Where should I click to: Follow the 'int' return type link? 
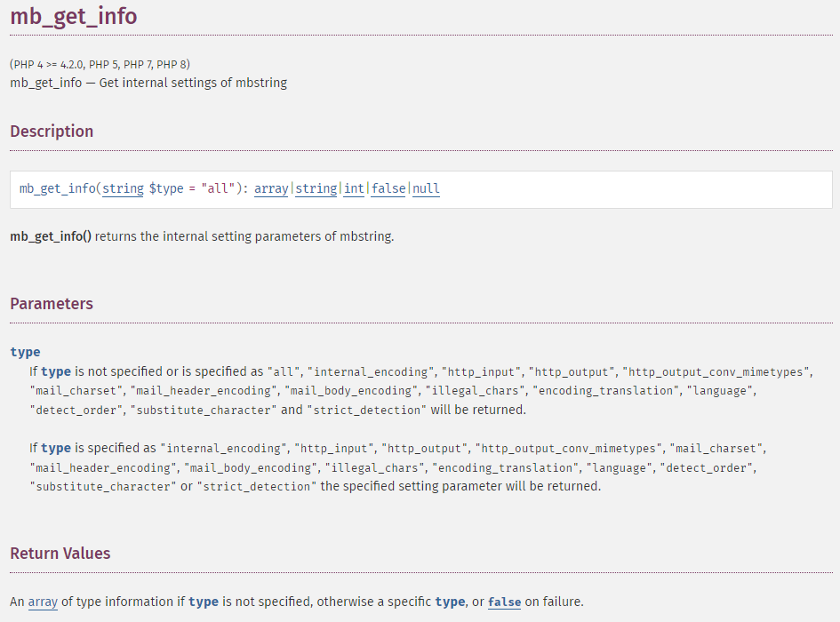click(x=354, y=188)
